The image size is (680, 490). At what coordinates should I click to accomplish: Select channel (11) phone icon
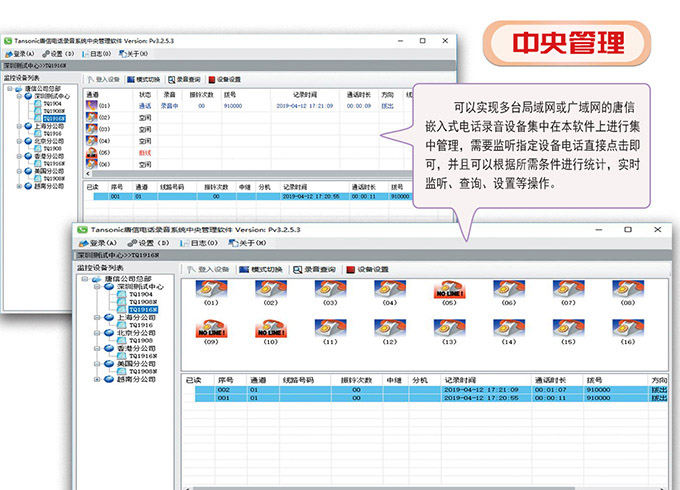click(330, 328)
